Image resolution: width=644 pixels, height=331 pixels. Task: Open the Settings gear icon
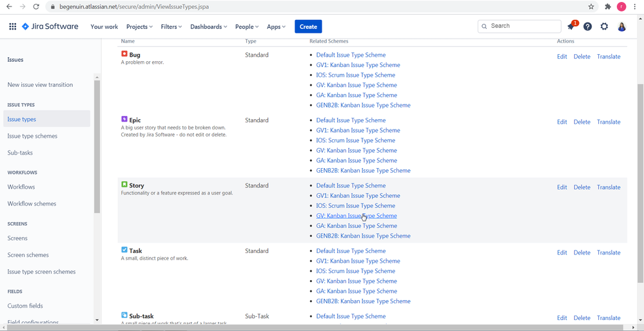[604, 26]
